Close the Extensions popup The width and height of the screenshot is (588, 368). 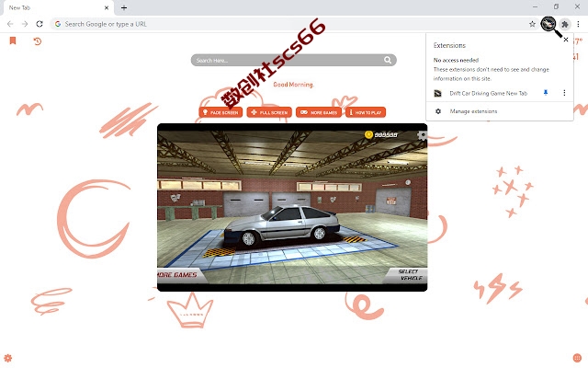566,40
